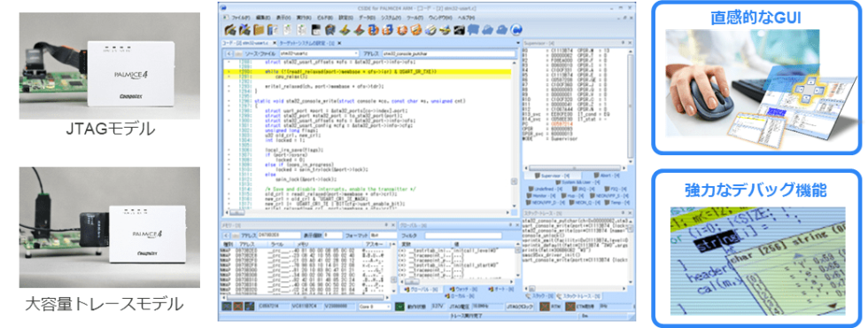Pin the Supervisor register panel
The height and width of the screenshot is (328, 868).
(x=623, y=43)
